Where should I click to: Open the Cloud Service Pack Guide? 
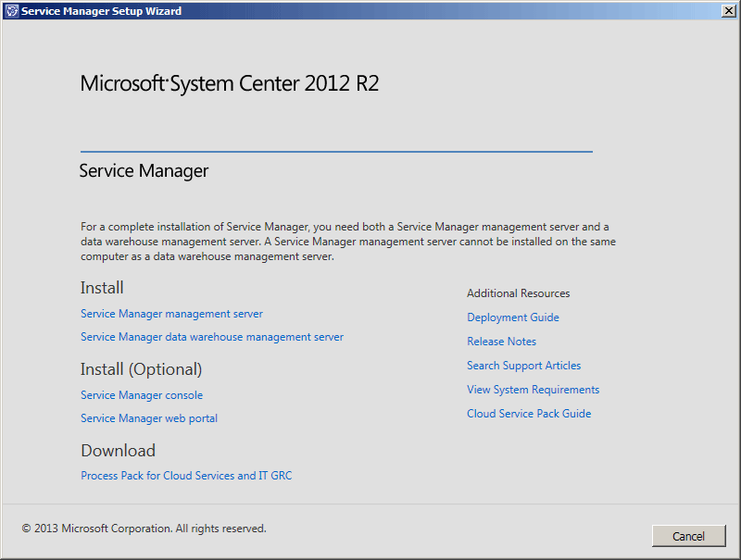point(529,414)
